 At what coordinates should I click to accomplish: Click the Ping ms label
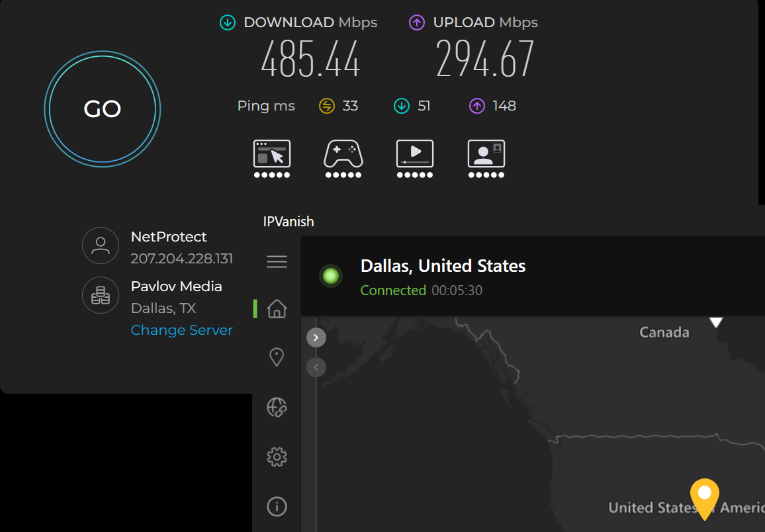click(x=266, y=106)
